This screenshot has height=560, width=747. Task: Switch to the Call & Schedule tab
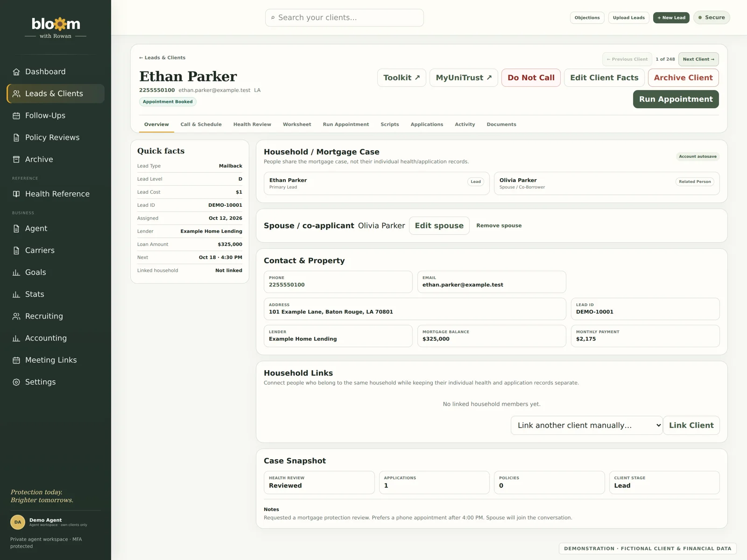[x=201, y=125]
